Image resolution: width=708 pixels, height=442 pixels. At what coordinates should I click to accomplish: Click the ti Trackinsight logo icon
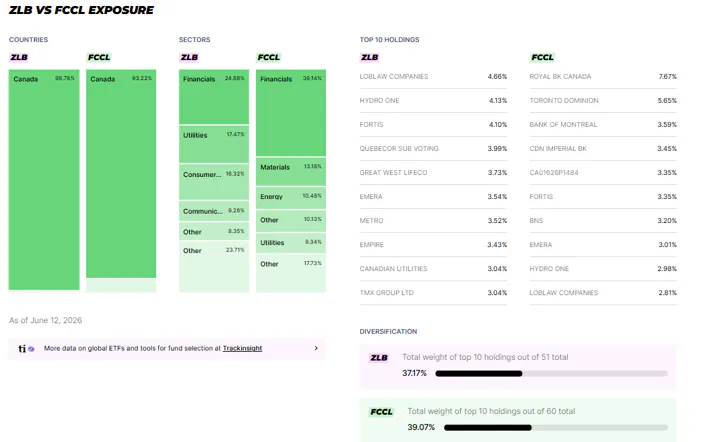[26, 349]
